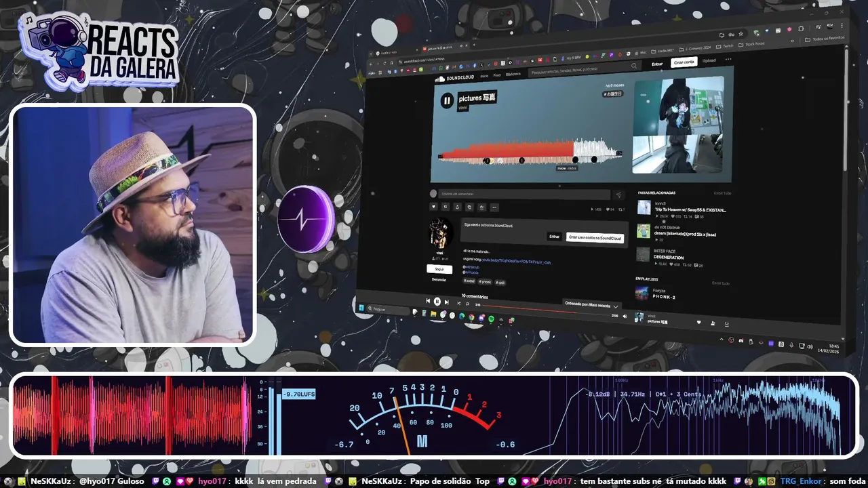Image resolution: width=868 pixels, height=488 pixels.
Task: Open the play queue icon in bottom player
Action: click(727, 324)
